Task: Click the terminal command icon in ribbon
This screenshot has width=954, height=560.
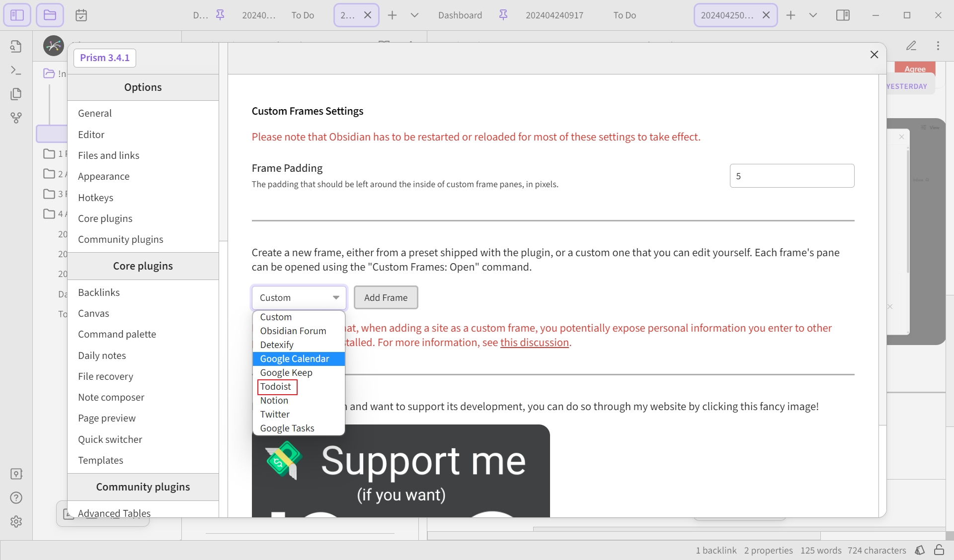Action: point(16,70)
